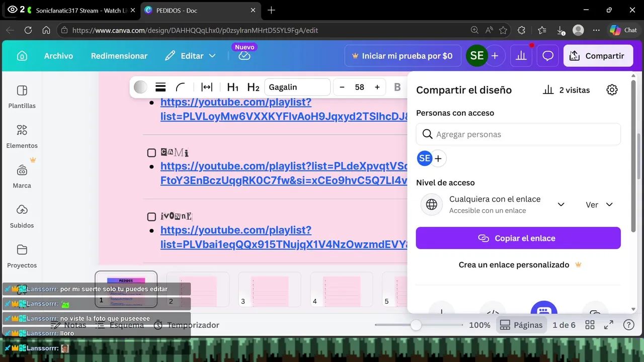This screenshot has height=362, width=644.
Task: Open Plantillas in the sidebar
Action: tap(22, 97)
